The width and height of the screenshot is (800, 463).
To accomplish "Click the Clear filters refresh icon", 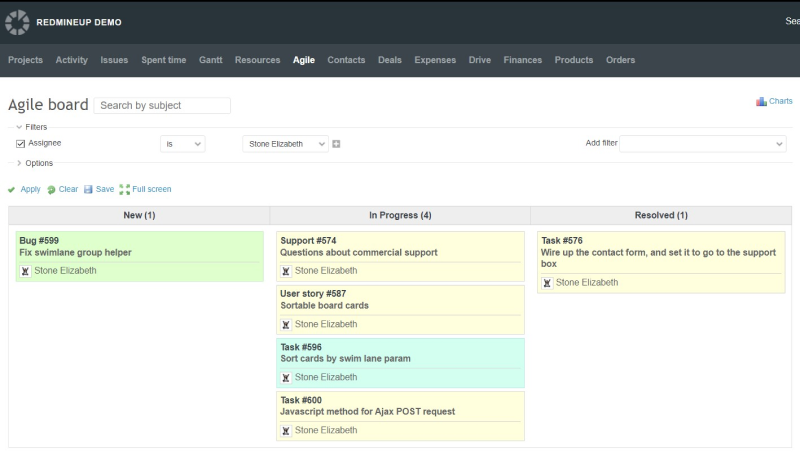I will click(51, 190).
